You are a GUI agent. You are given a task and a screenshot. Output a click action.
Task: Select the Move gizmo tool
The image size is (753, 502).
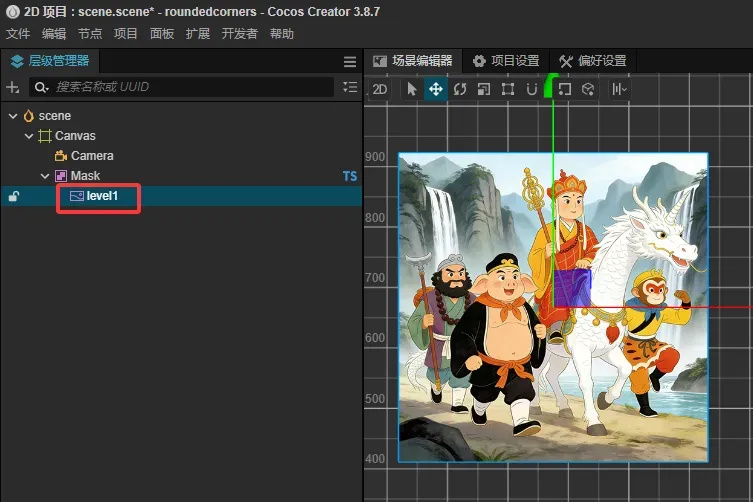click(x=436, y=89)
